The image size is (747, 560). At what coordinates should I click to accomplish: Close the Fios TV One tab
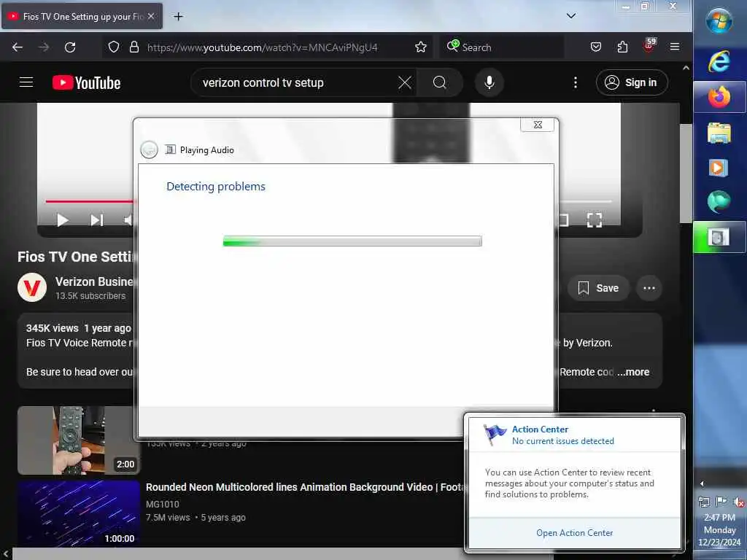point(151,16)
